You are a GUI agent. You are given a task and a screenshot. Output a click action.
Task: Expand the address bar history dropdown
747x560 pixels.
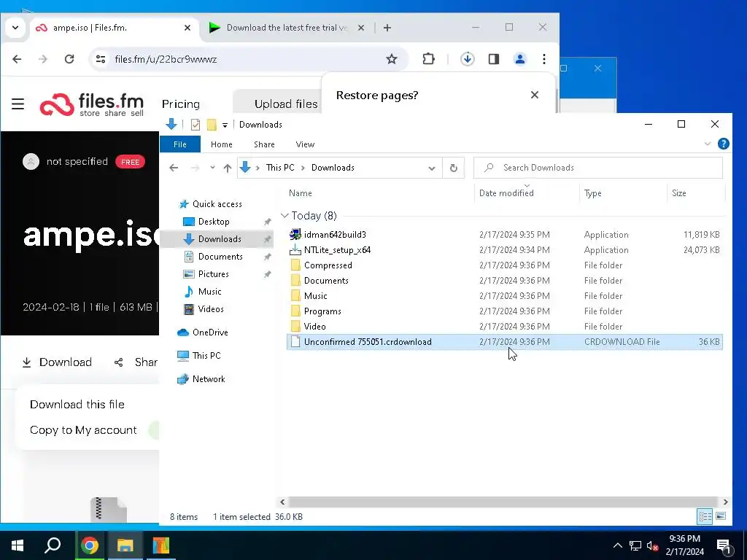coord(432,168)
